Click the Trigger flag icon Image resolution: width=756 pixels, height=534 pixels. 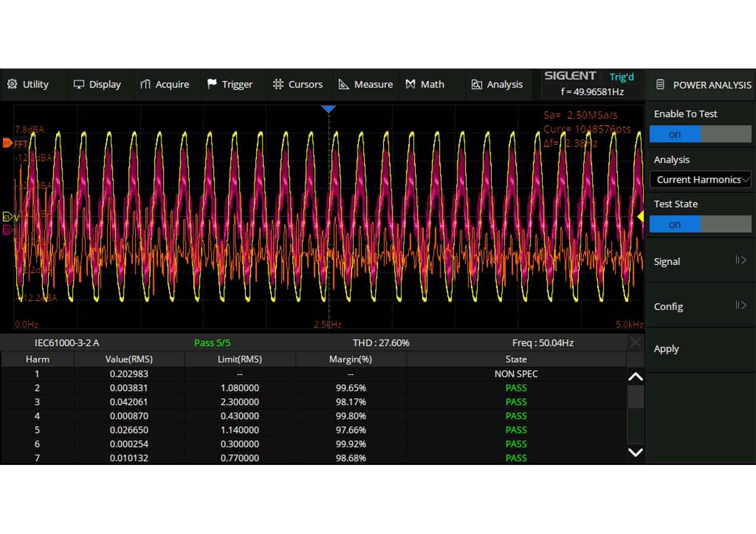pos(212,84)
